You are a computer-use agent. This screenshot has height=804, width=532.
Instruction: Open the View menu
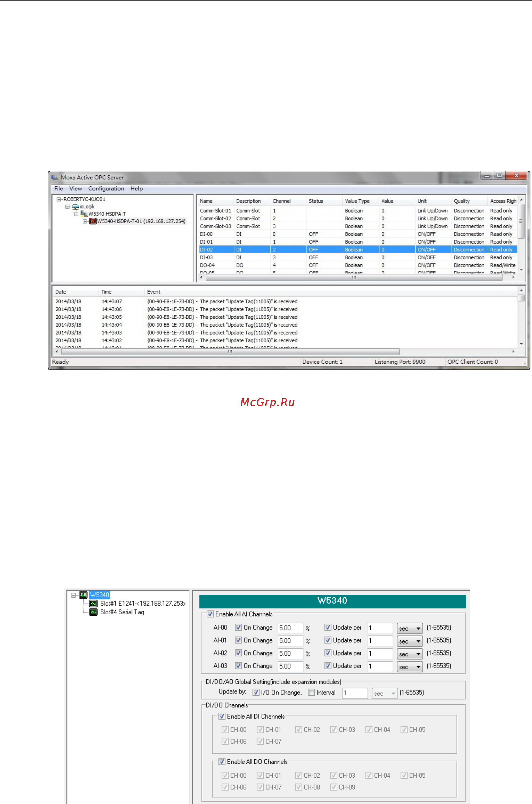[76, 188]
